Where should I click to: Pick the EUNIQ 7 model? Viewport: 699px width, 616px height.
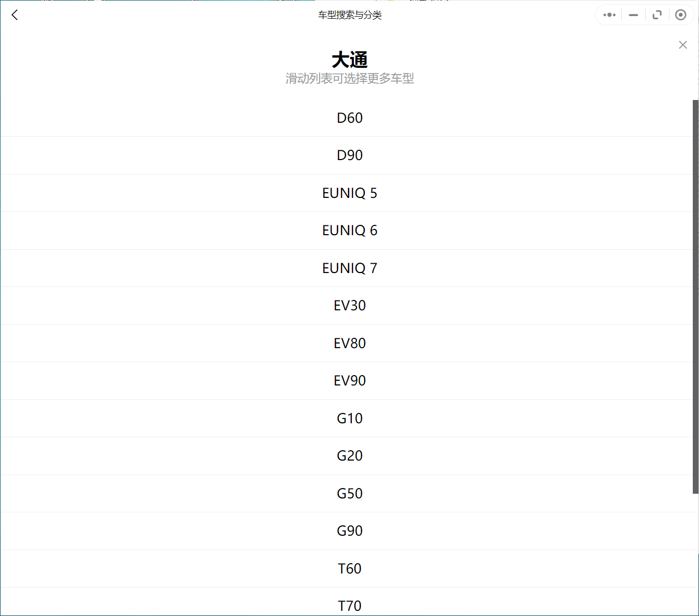[350, 268]
